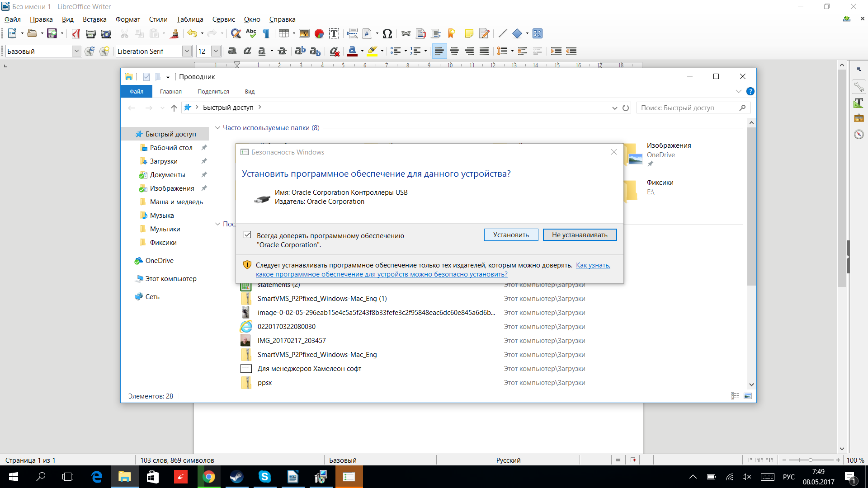Open the Navigator compass icon in sidebar

[x=859, y=134]
